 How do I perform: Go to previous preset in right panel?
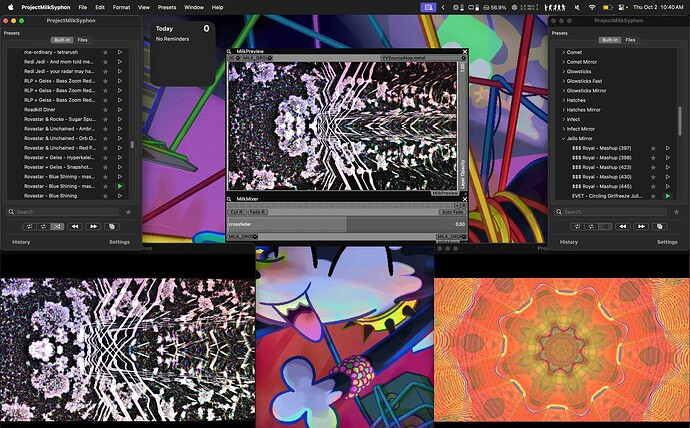(x=621, y=226)
